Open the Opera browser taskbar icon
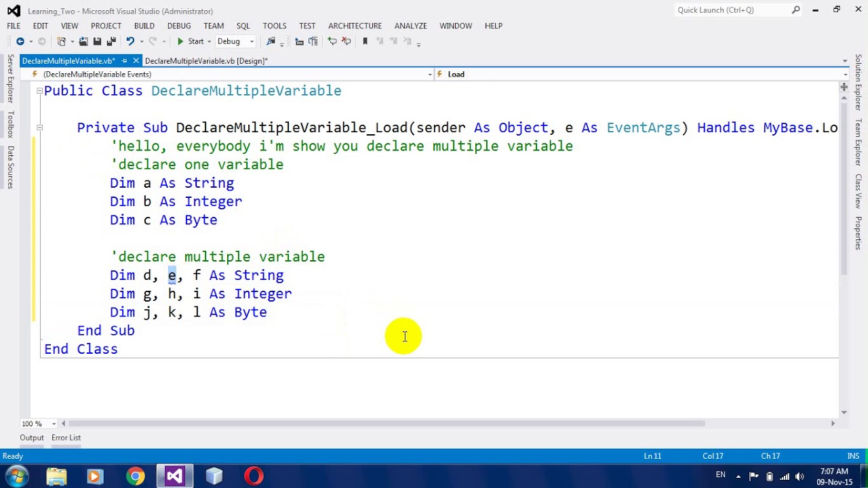 coord(254,476)
